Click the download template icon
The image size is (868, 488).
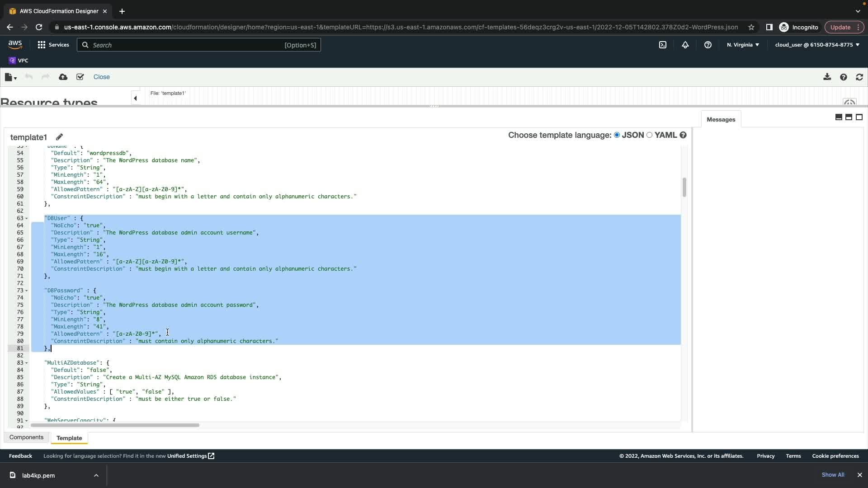[827, 77]
